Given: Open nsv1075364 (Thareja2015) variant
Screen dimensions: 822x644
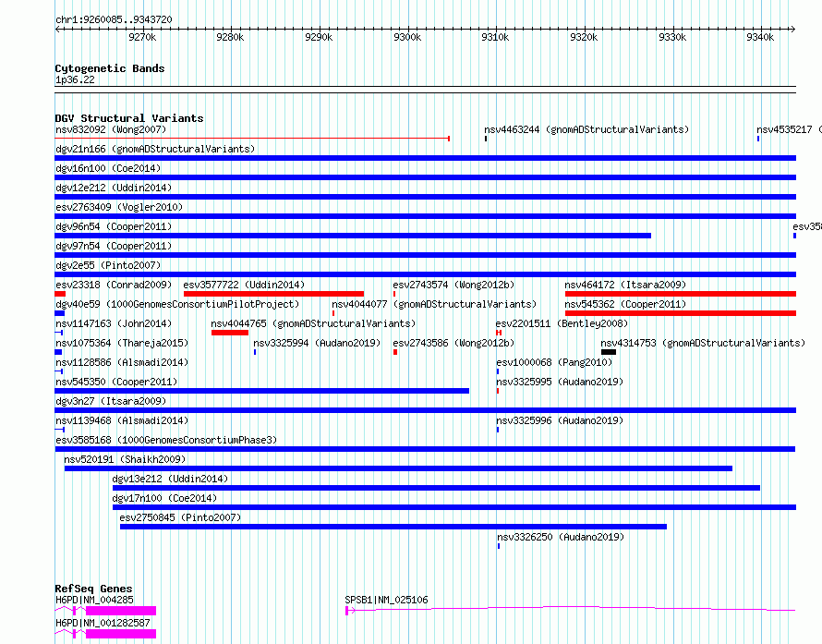Looking at the screenshot, I should click(x=122, y=343).
